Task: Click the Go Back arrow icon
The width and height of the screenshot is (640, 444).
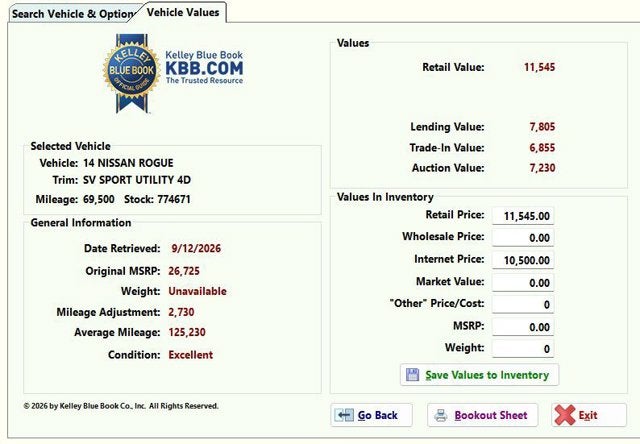Action: [x=344, y=415]
